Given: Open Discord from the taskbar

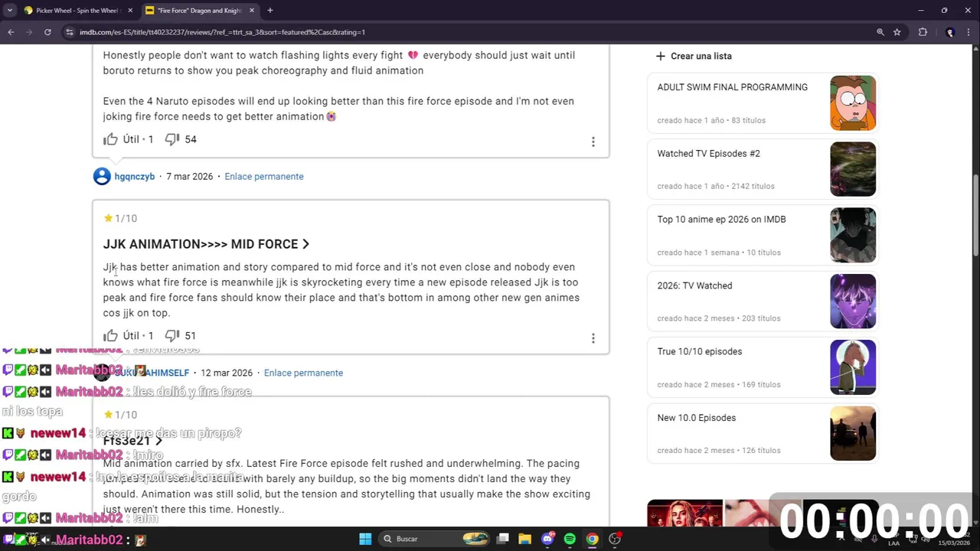Looking at the screenshot, I should [547, 539].
